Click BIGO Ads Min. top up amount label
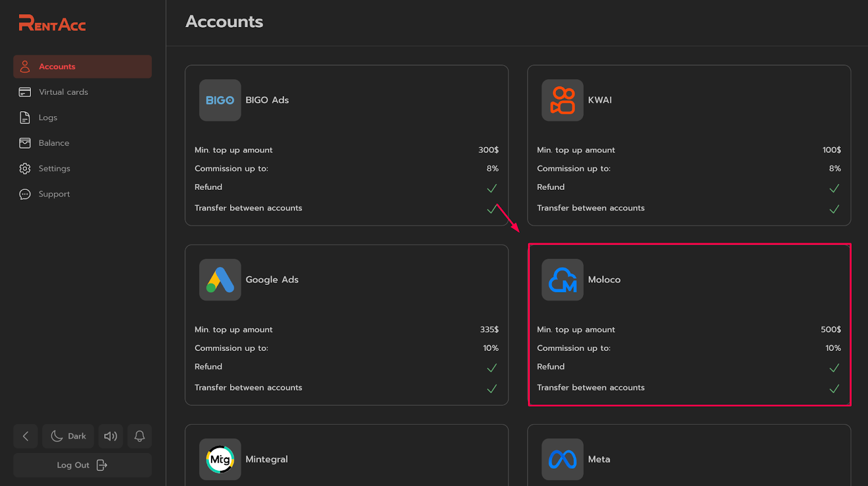This screenshot has width=868, height=486. (x=234, y=150)
